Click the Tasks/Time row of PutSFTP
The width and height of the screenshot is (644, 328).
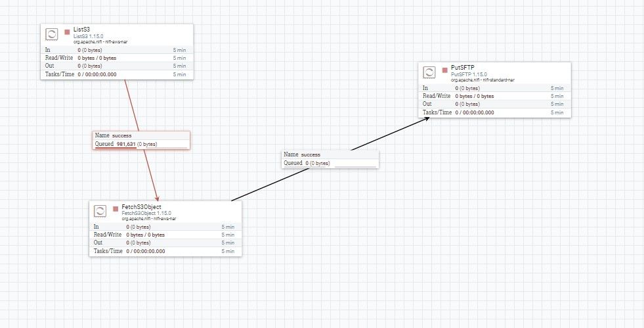pyautogui.click(x=494, y=112)
